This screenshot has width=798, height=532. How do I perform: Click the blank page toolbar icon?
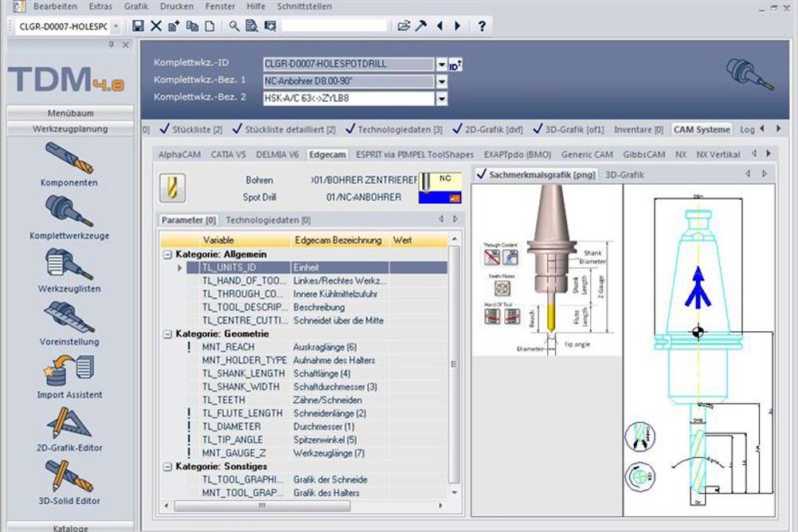pyautogui.click(x=209, y=26)
